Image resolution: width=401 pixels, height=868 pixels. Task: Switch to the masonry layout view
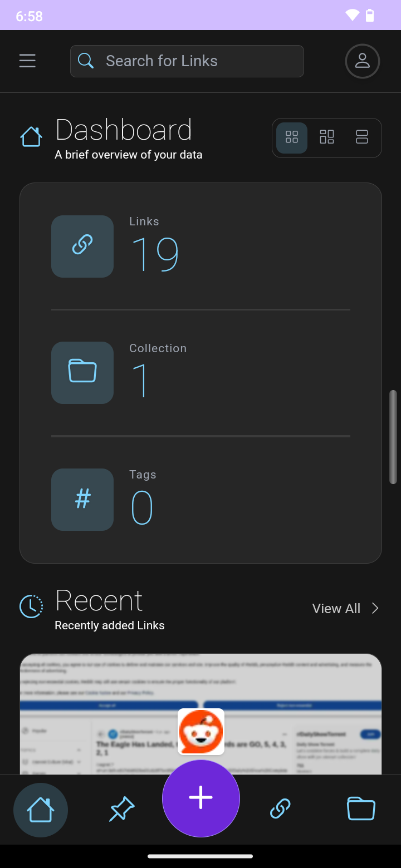[327, 137]
